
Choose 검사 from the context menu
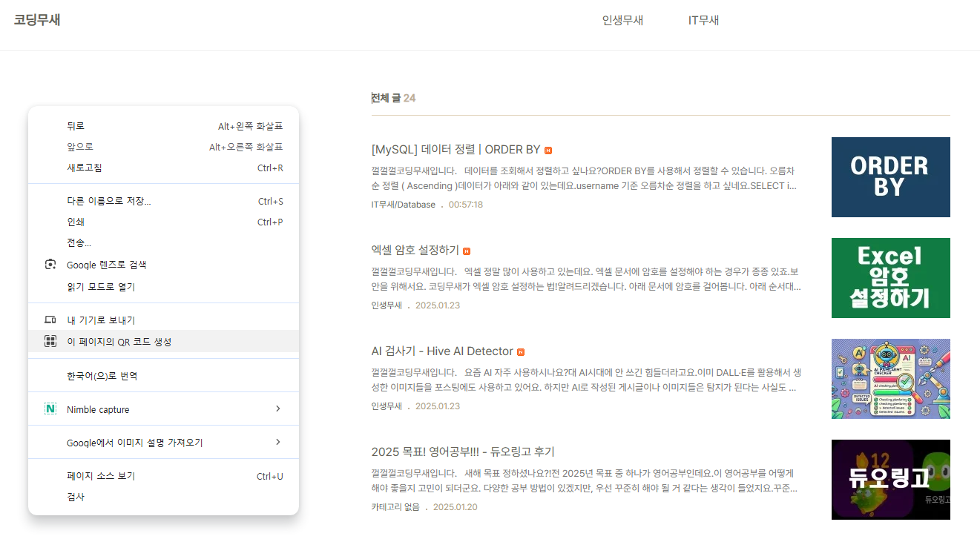163,497
